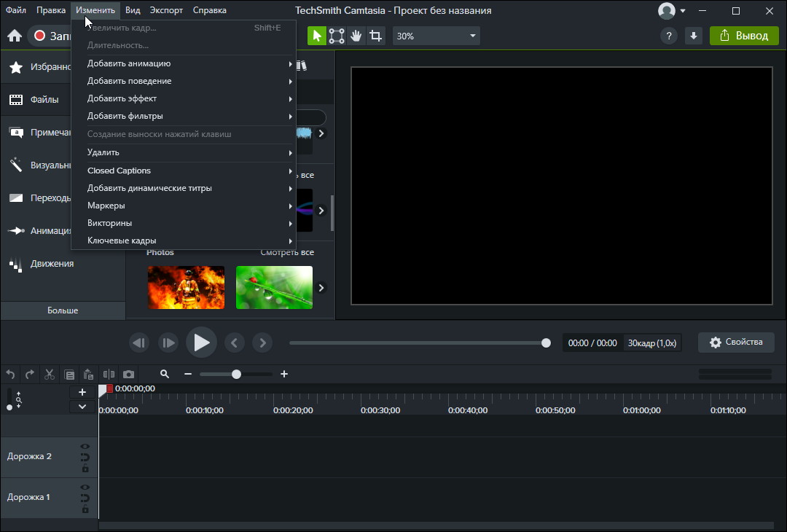Click the Copy icon on timeline toolbar
This screenshot has width=787, height=532.
[x=69, y=375]
